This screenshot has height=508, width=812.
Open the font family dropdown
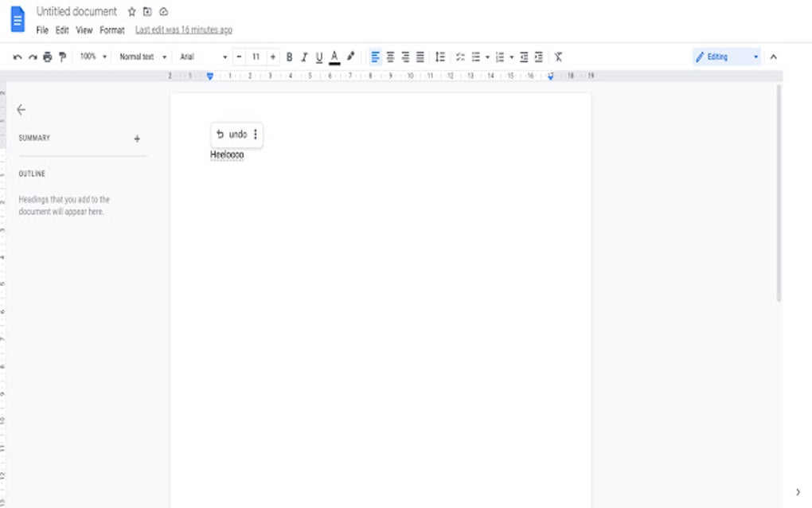point(199,56)
